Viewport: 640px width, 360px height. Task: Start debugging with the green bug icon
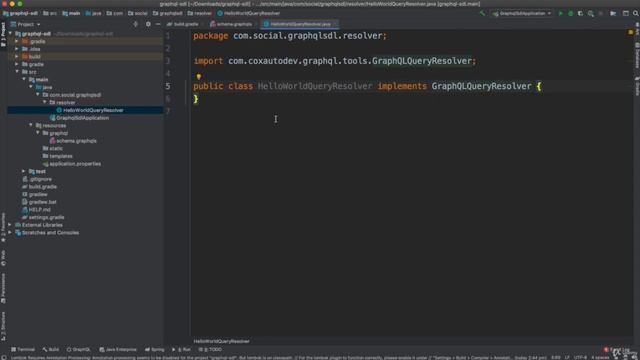pos(571,13)
